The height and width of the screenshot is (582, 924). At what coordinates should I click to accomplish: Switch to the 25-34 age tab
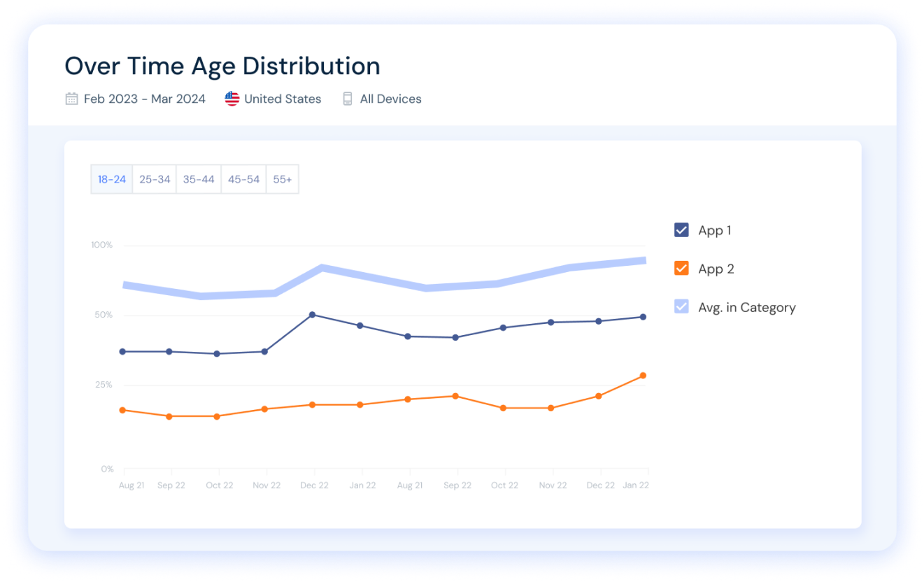pos(154,179)
